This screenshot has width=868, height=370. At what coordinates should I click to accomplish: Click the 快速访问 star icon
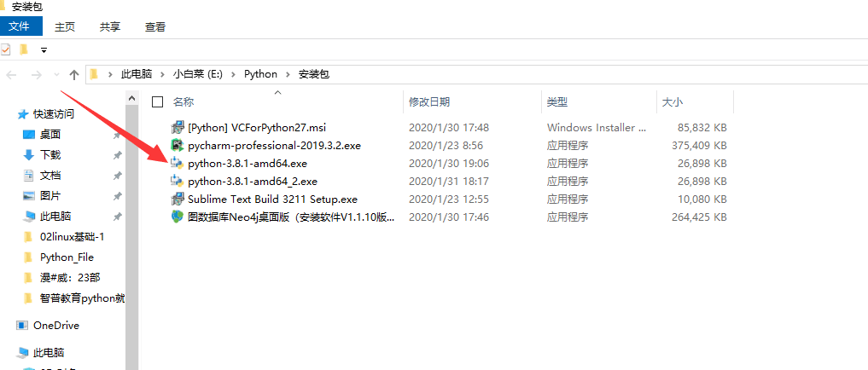click(x=23, y=114)
